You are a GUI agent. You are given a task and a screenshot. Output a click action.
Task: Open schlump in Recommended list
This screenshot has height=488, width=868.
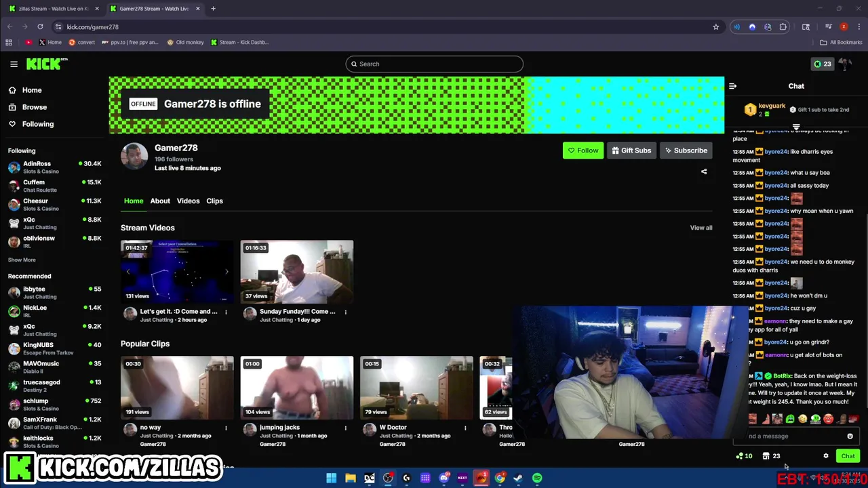54,405
